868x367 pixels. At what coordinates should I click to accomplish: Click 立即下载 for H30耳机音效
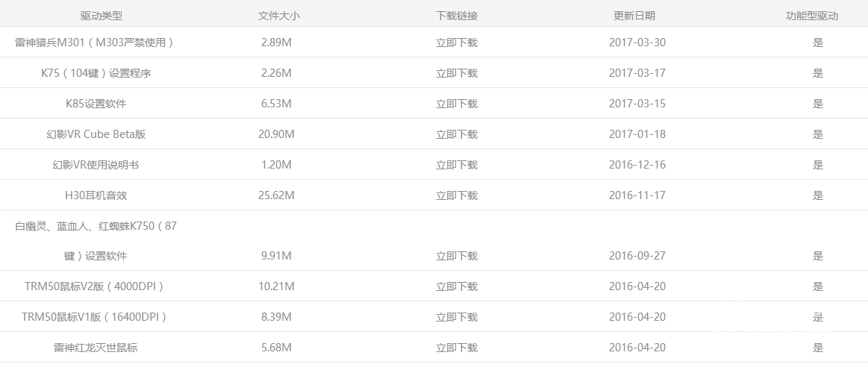(x=456, y=195)
